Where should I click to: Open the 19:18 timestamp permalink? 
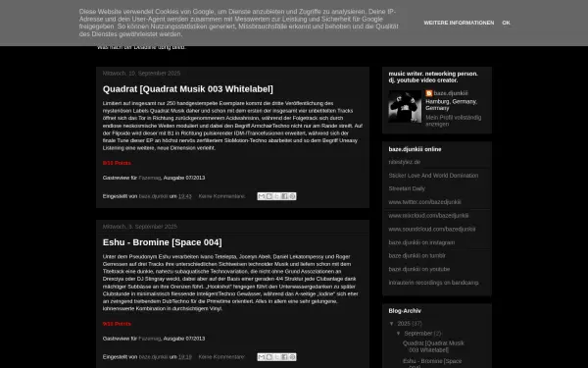[185, 357]
